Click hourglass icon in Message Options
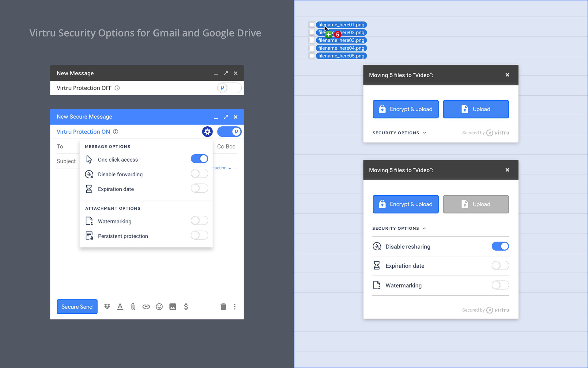This screenshot has width=588, height=368. [89, 189]
